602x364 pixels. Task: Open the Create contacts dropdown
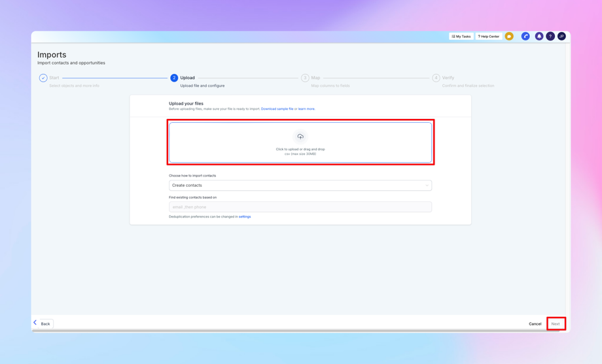(x=300, y=185)
